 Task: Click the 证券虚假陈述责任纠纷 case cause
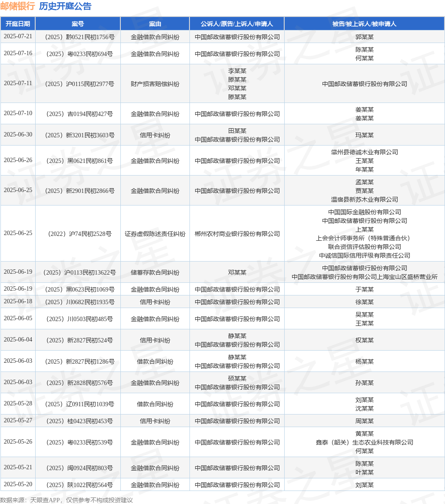(x=155, y=234)
